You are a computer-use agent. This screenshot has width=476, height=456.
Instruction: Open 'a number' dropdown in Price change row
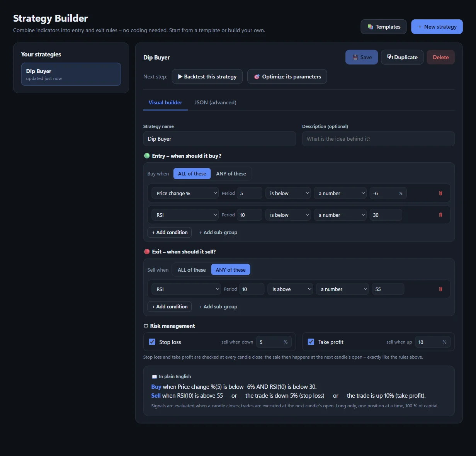point(340,193)
